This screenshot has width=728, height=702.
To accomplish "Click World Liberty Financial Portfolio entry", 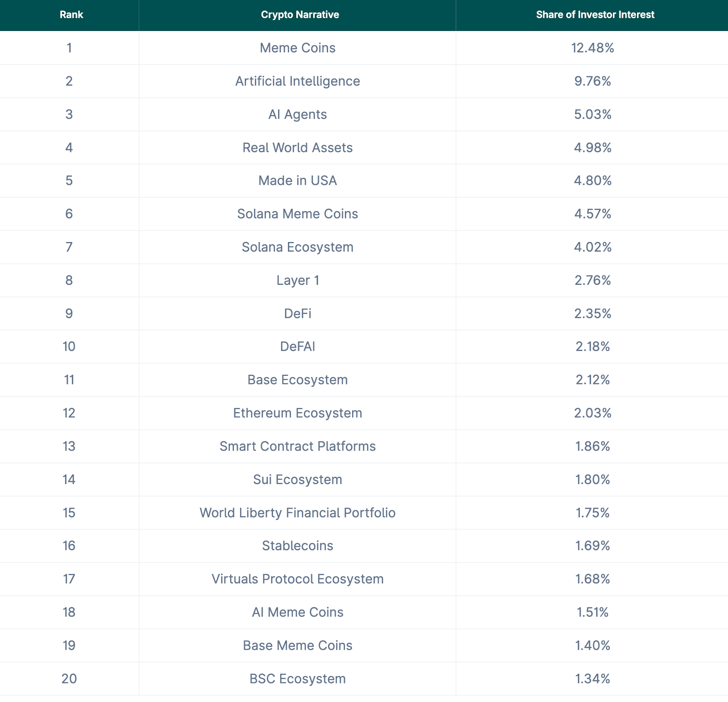I will tap(298, 513).
